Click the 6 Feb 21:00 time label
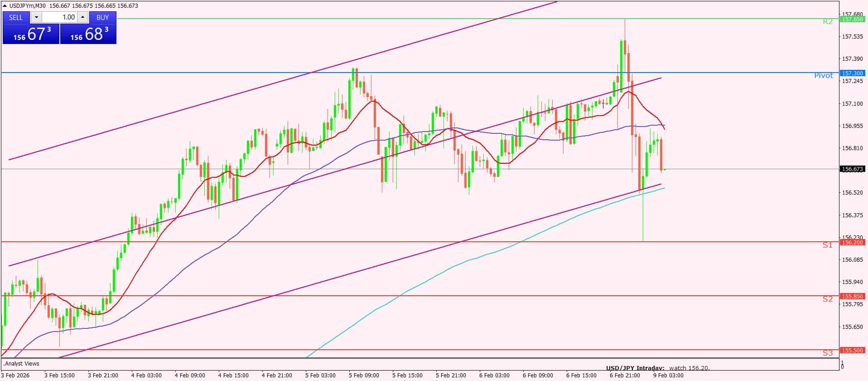The height and width of the screenshot is (381, 868). (625, 376)
